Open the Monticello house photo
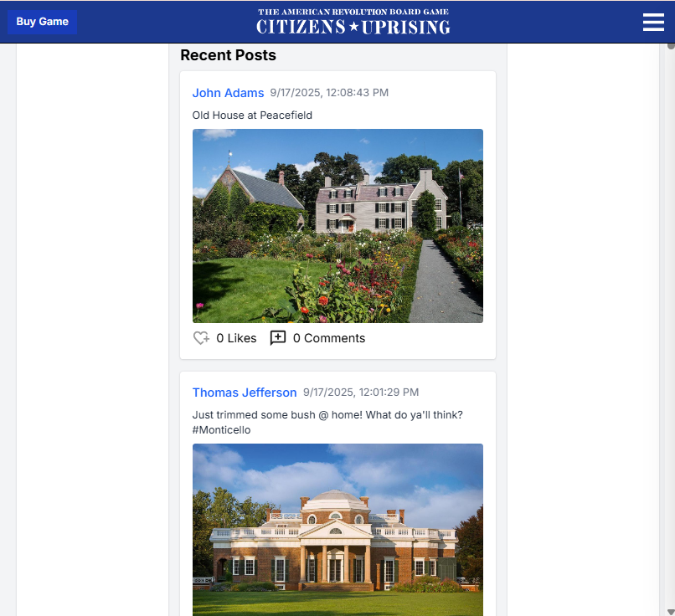Screen dimensions: 675x616 point(338,530)
